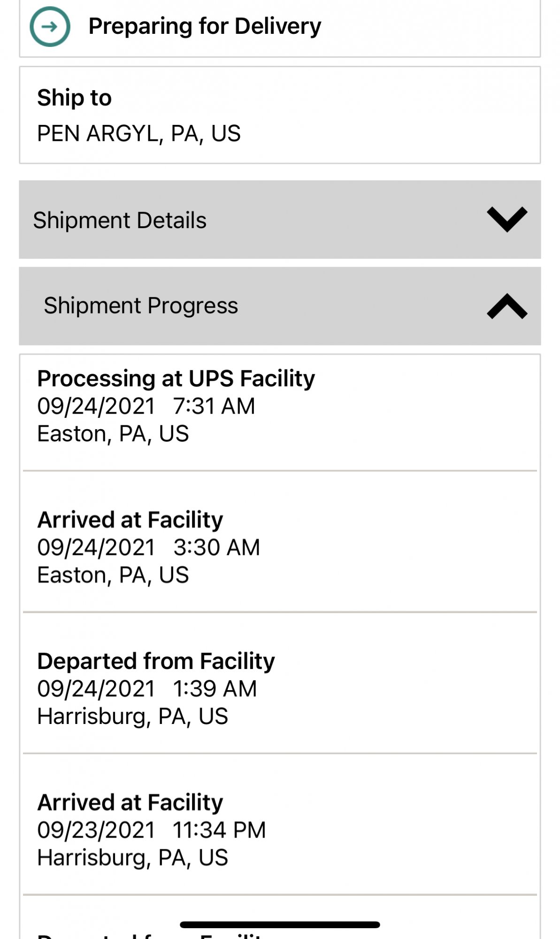
Task: Tap the 09/24/2021 1:39 AM timestamp
Action: 147,689
